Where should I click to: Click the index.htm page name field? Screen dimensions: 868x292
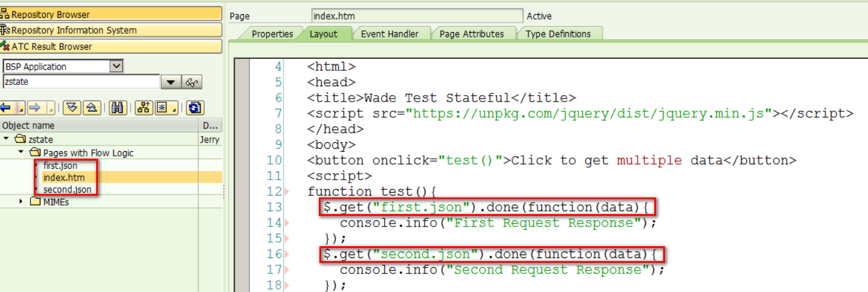pyautogui.click(x=417, y=16)
